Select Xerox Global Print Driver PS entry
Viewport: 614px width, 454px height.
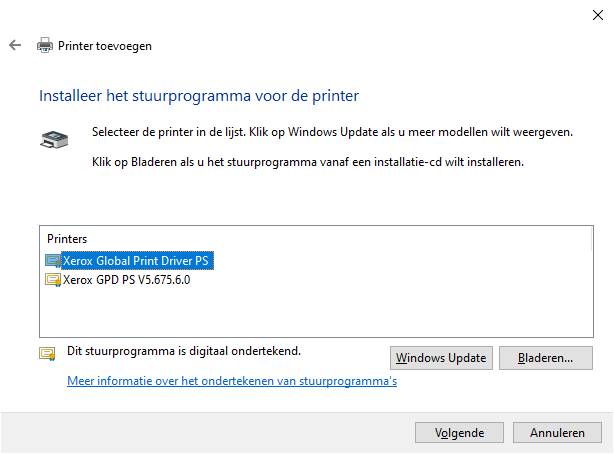135,260
